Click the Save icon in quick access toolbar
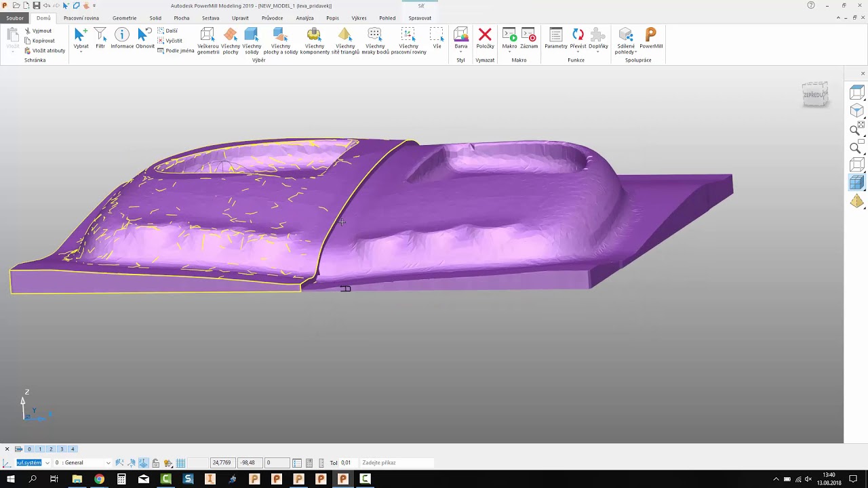868x488 pixels. pos(36,5)
